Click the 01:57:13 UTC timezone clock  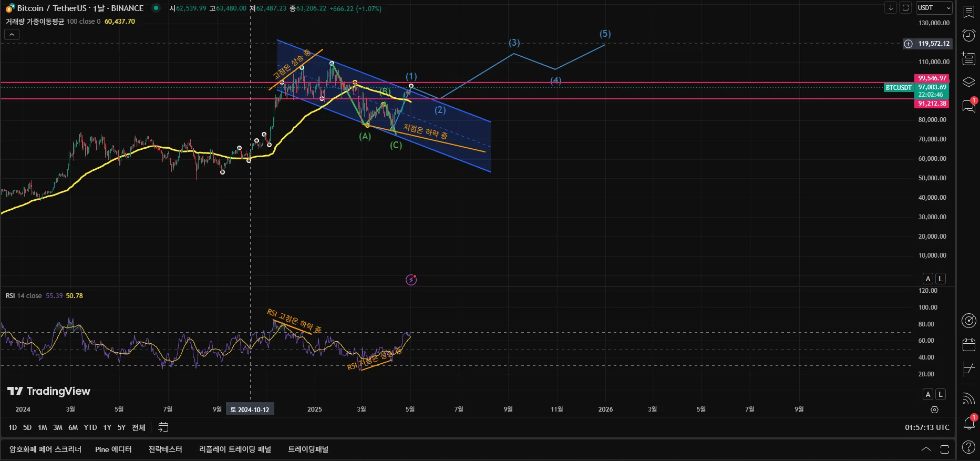click(927, 428)
